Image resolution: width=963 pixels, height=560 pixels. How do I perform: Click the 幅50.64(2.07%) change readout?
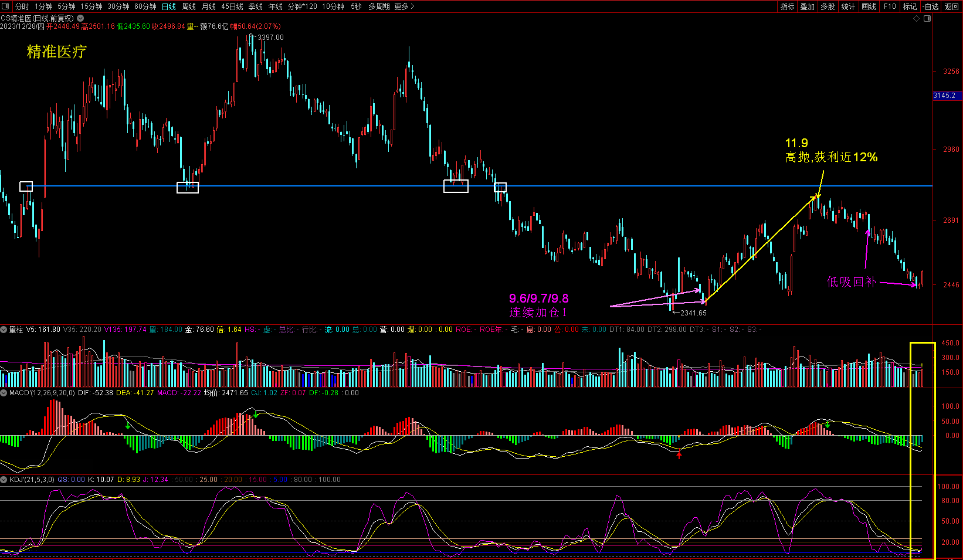click(x=255, y=26)
